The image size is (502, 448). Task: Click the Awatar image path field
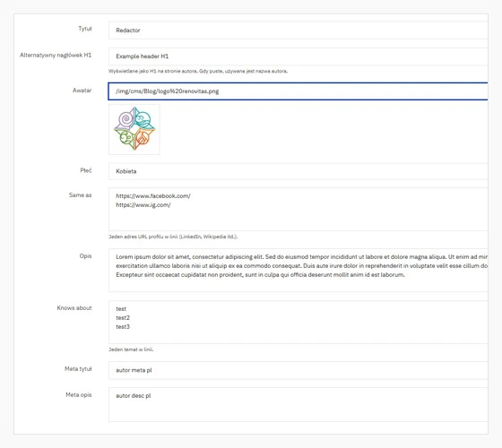click(x=298, y=91)
